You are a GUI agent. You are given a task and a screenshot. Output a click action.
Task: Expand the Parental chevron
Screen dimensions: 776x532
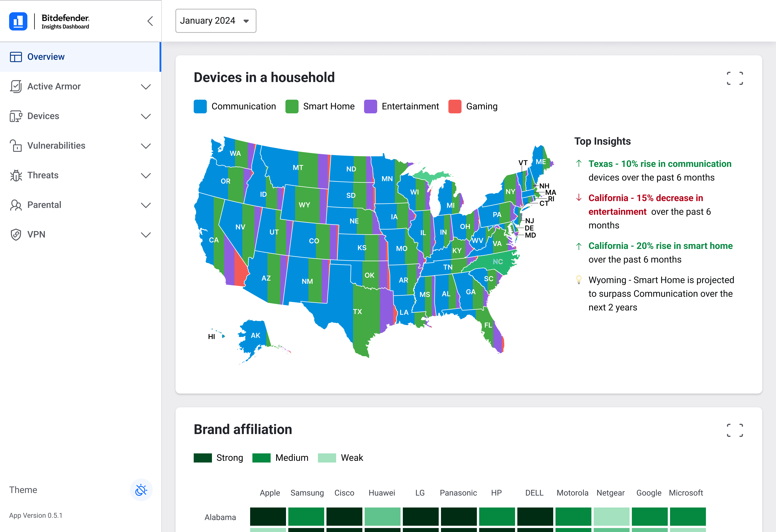click(146, 205)
